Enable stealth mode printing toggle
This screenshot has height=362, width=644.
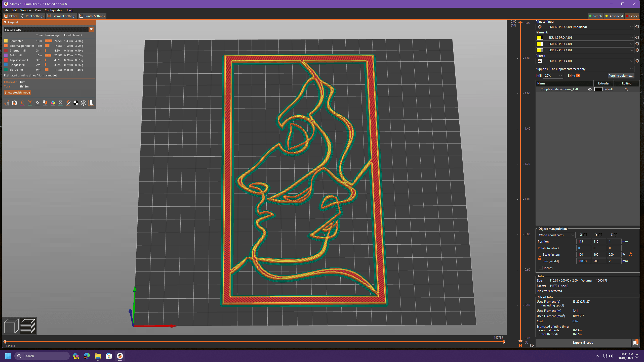pyautogui.click(x=17, y=92)
